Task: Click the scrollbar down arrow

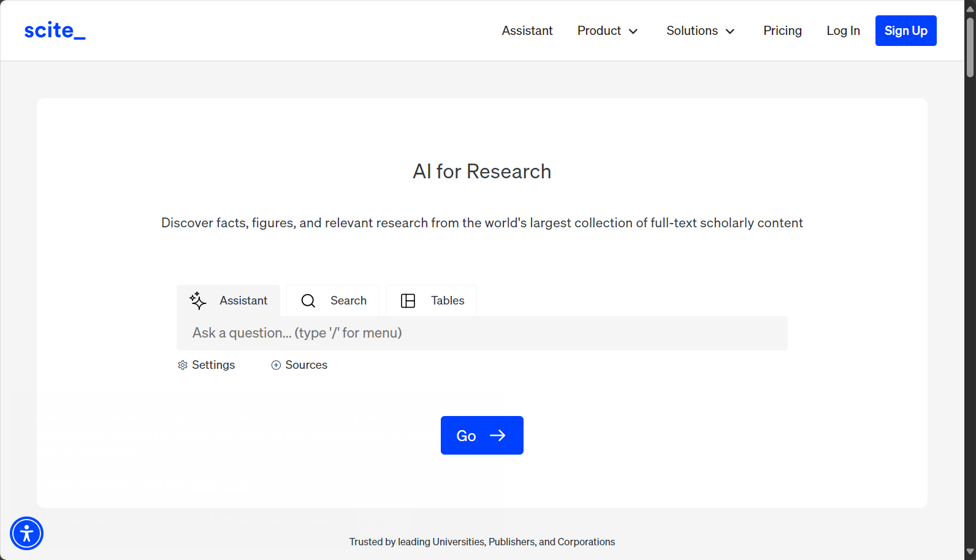Action: click(x=970, y=552)
